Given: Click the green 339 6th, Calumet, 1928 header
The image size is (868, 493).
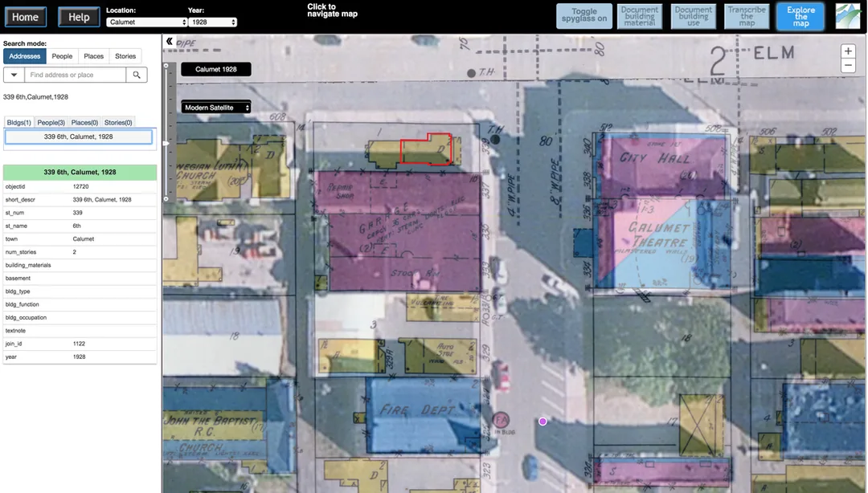Looking at the screenshot, I should tap(80, 172).
